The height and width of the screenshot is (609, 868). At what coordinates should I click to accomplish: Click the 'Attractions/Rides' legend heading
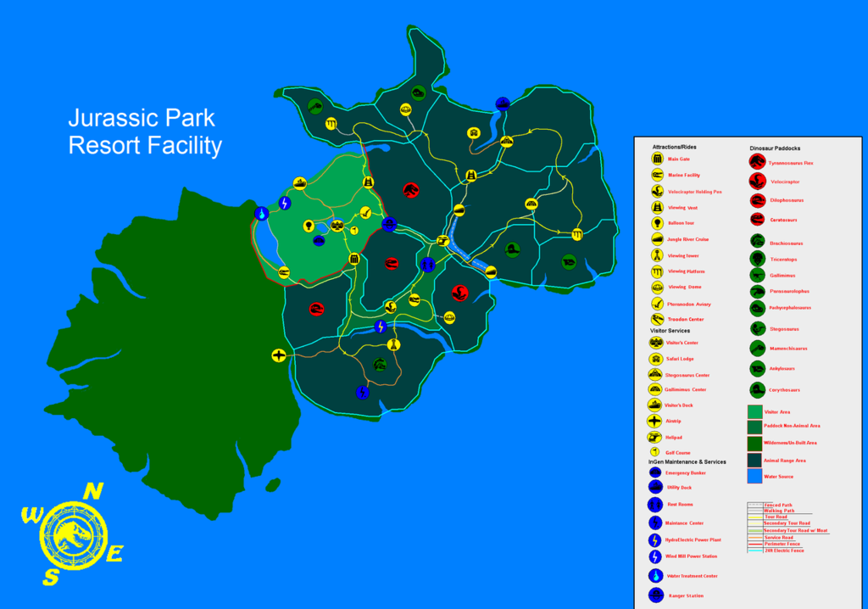pos(674,147)
